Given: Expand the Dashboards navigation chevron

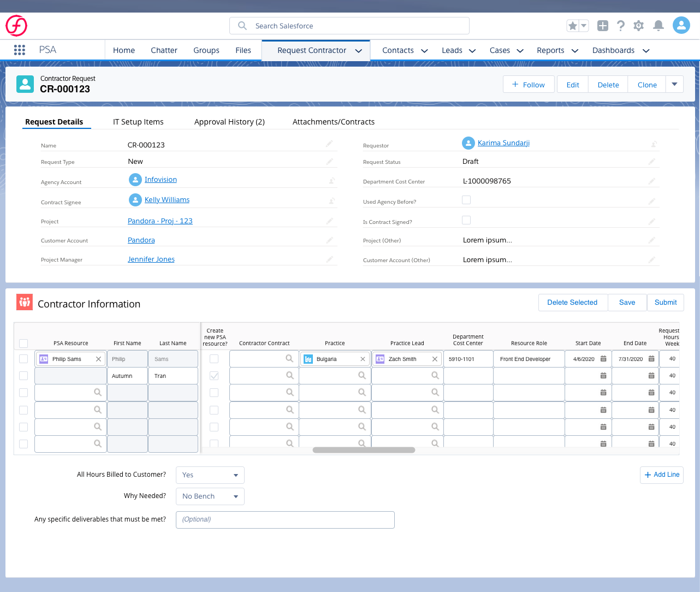Looking at the screenshot, I should (646, 51).
